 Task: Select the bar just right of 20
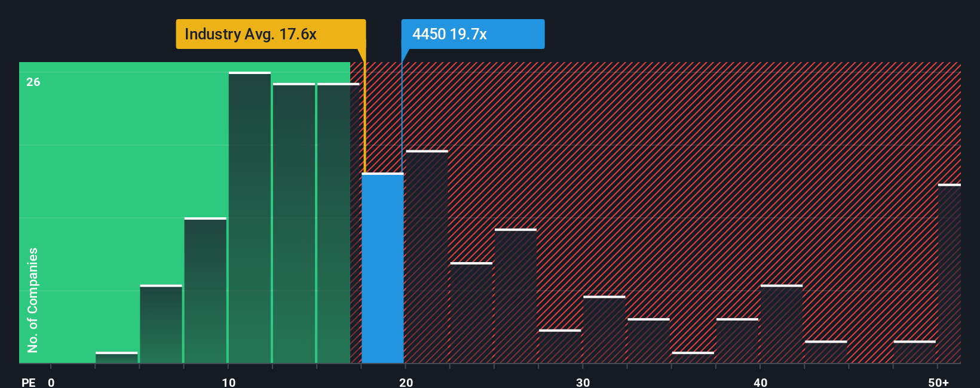click(427, 257)
